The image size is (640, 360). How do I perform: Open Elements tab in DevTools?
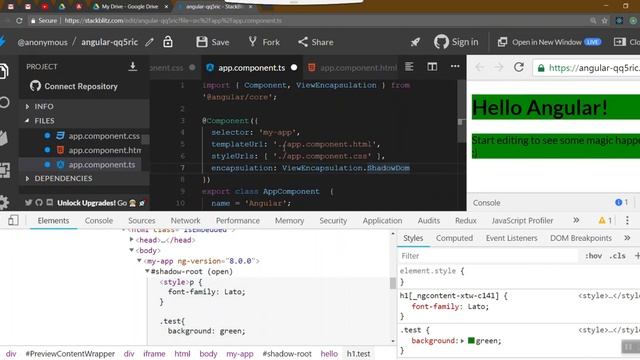53,220
